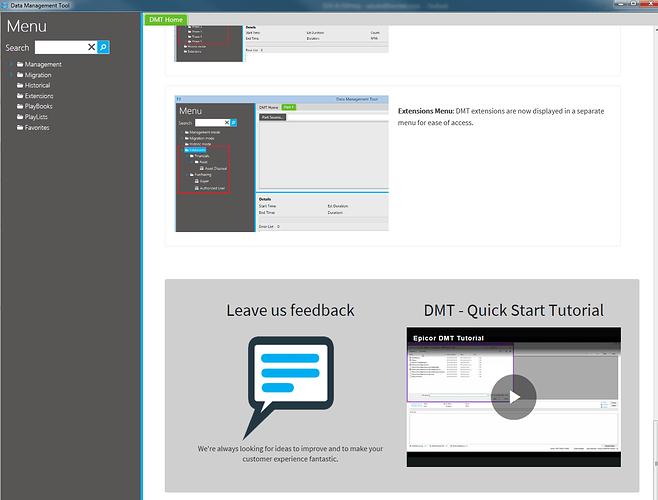Click the Extensions Menu screenshot thumbnail
The width and height of the screenshot is (658, 500).
[x=282, y=163]
